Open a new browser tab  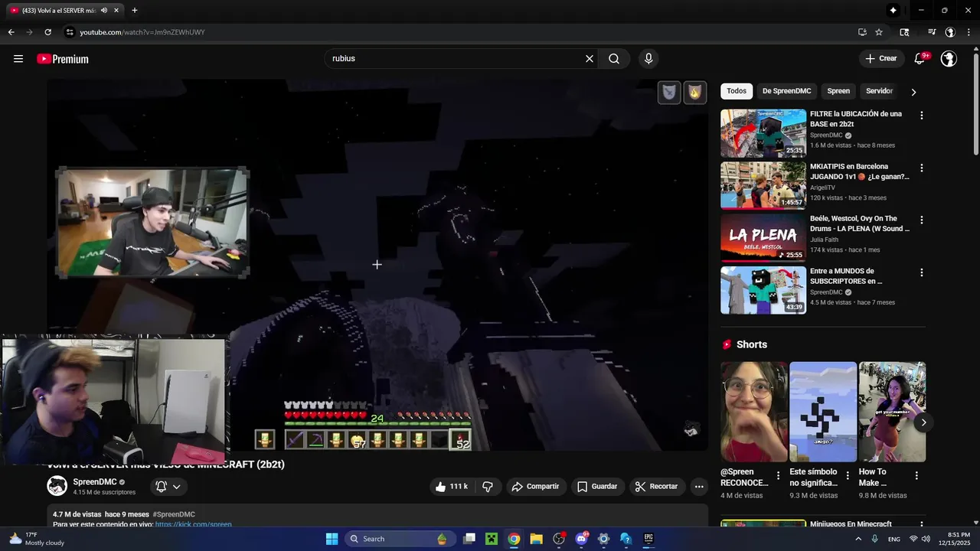click(x=135, y=11)
